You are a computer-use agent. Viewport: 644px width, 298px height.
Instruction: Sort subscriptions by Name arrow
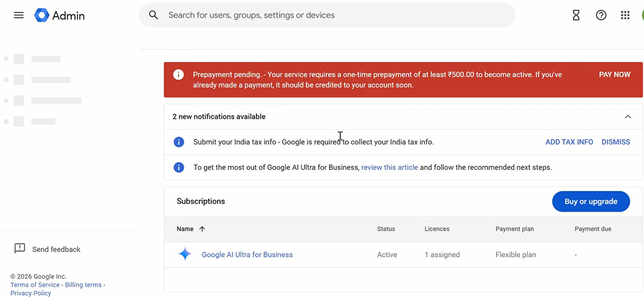(202, 229)
